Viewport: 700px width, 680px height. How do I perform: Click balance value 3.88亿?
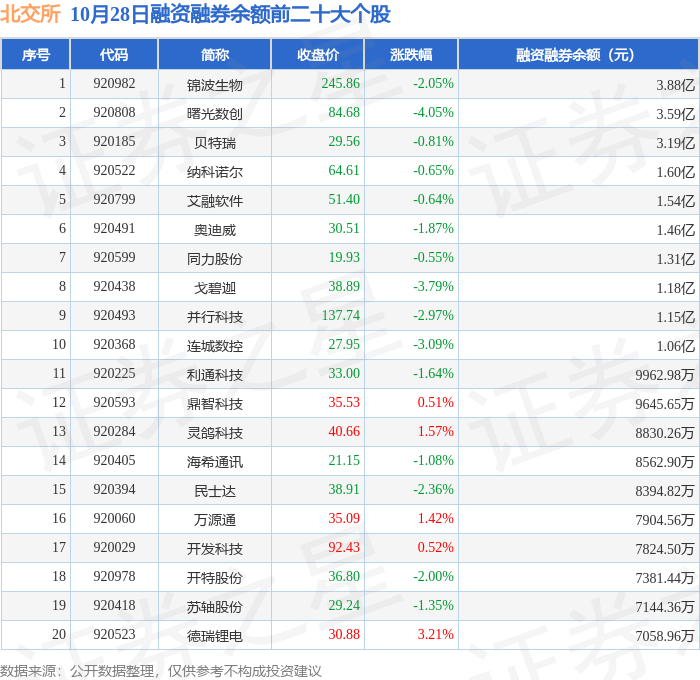click(675, 85)
